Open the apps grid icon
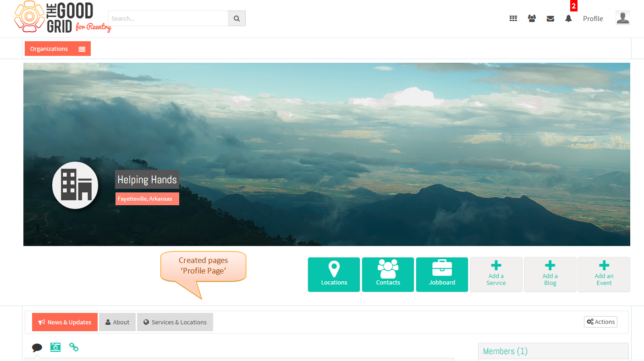The width and height of the screenshot is (644, 361). tap(513, 18)
